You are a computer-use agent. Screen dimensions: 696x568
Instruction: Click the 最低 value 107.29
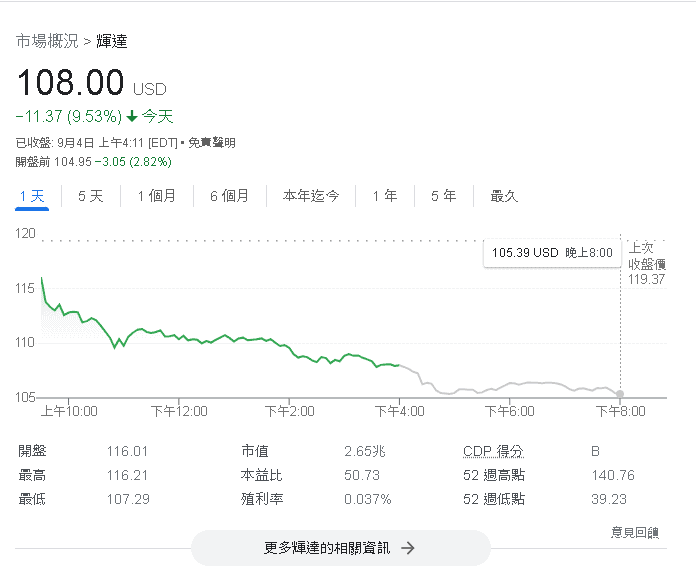click(128, 499)
